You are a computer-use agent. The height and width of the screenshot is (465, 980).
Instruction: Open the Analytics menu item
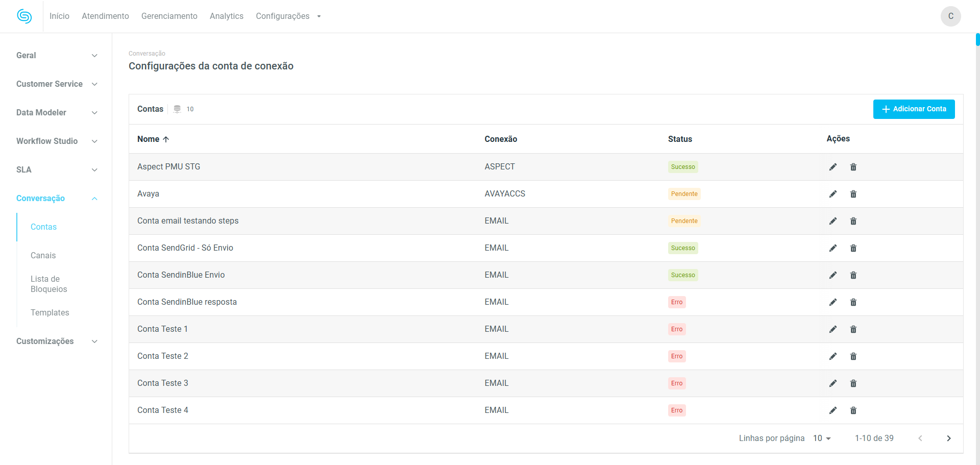coord(226,16)
